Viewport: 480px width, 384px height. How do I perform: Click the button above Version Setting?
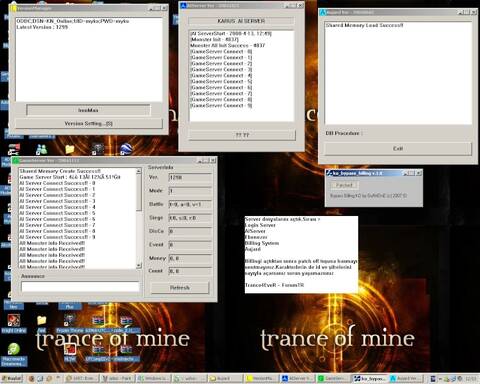pyautogui.click(x=88, y=110)
